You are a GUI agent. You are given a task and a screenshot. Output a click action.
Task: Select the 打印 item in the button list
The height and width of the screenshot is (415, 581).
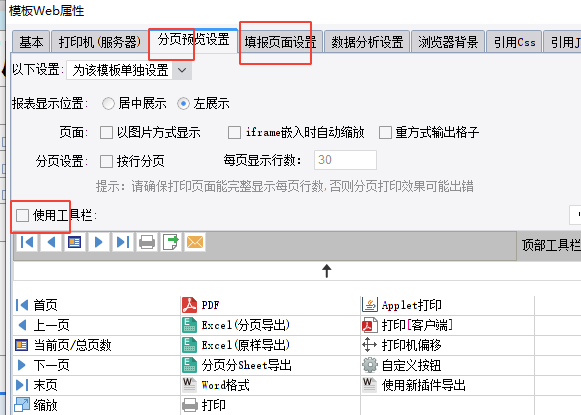click(x=204, y=405)
